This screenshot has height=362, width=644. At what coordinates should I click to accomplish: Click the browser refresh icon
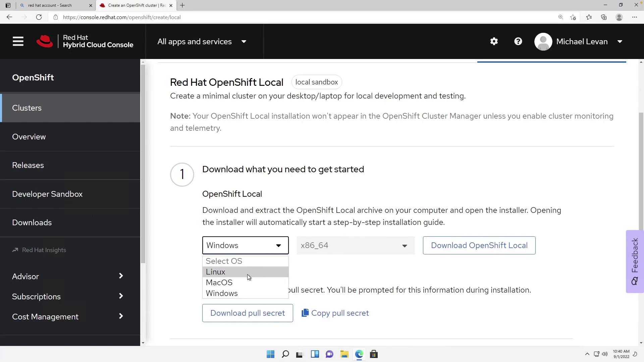tap(39, 17)
